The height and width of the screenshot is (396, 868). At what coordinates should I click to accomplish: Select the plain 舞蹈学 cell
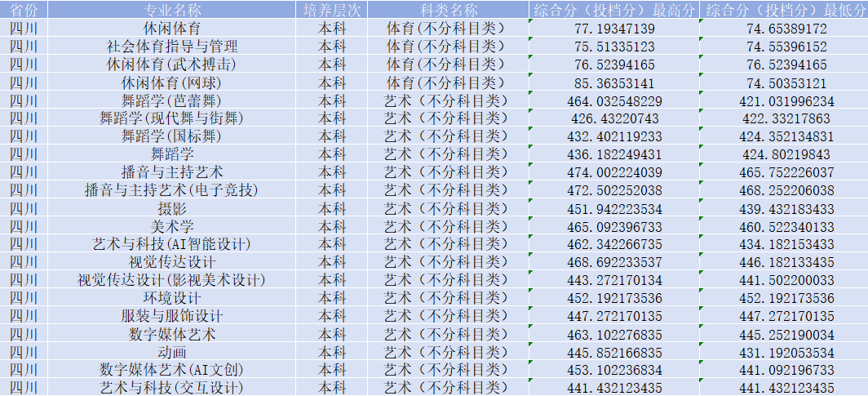172,154
